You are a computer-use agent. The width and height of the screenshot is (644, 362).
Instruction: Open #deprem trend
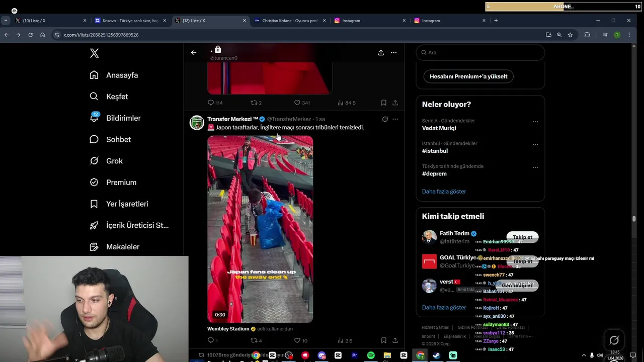(434, 173)
